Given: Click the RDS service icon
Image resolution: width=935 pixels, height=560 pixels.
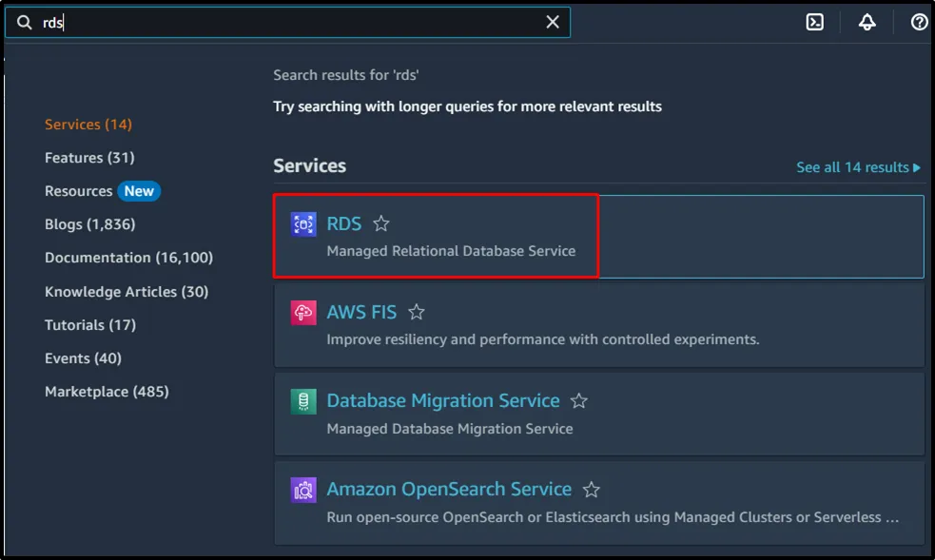Looking at the screenshot, I should pos(303,224).
